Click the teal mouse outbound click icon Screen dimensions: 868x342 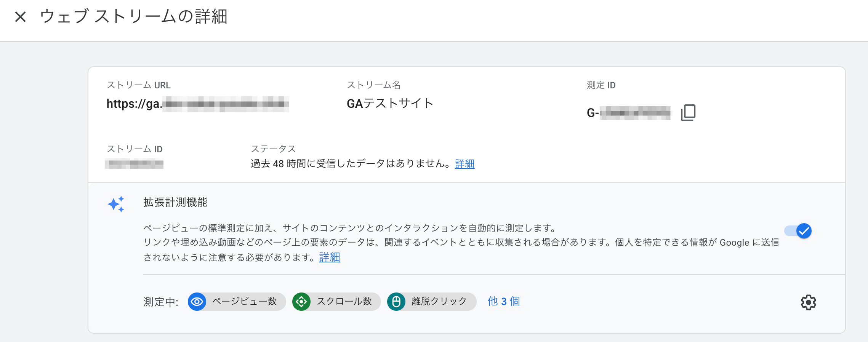point(396,302)
